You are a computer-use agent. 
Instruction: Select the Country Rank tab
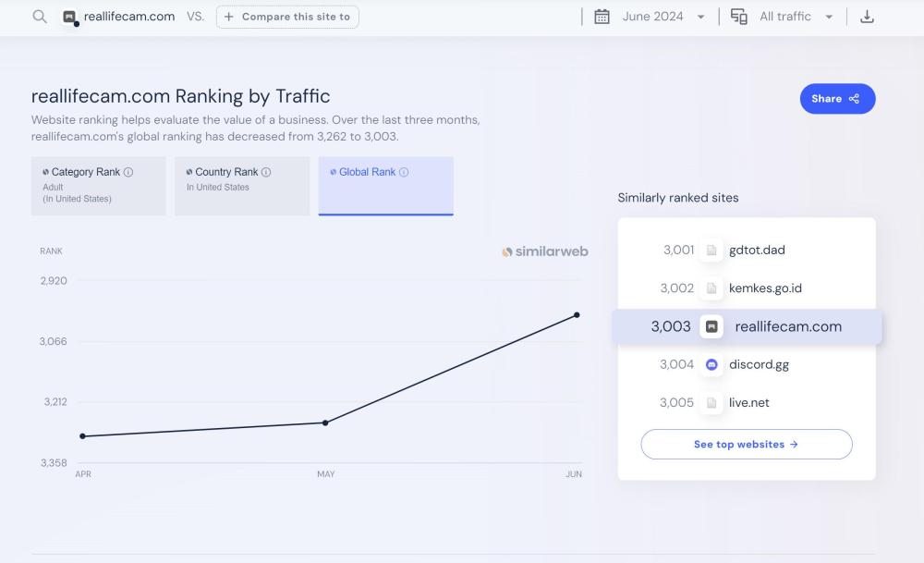(x=242, y=186)
